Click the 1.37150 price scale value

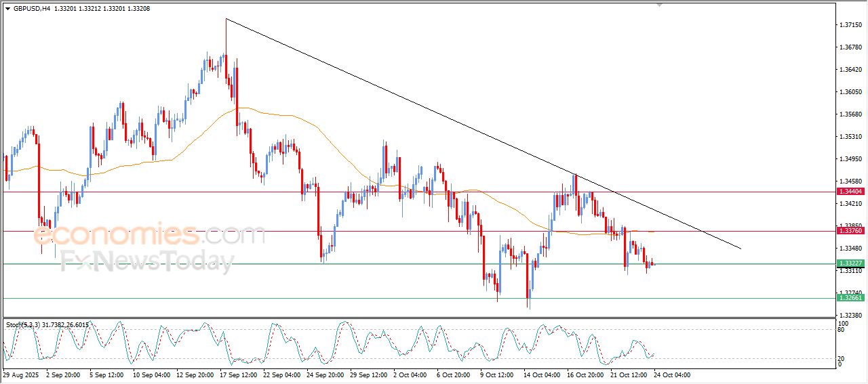point(850,25)
